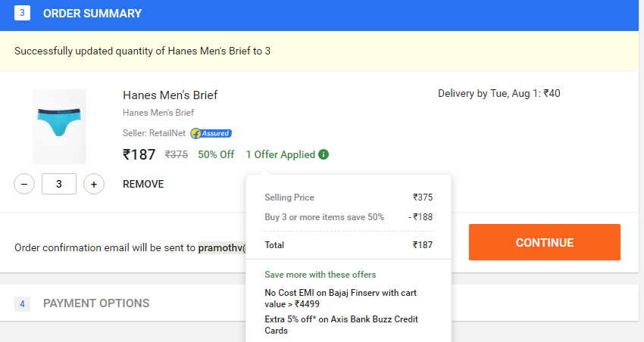Click the orange Continue button
Viewport: 644px width, 342px height.
pyautogui.click(x=545, y=242)
